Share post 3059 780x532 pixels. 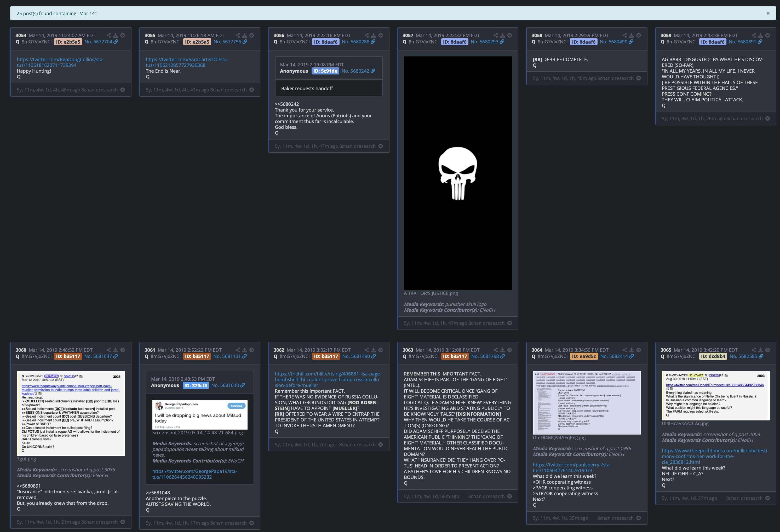point(754,35)
